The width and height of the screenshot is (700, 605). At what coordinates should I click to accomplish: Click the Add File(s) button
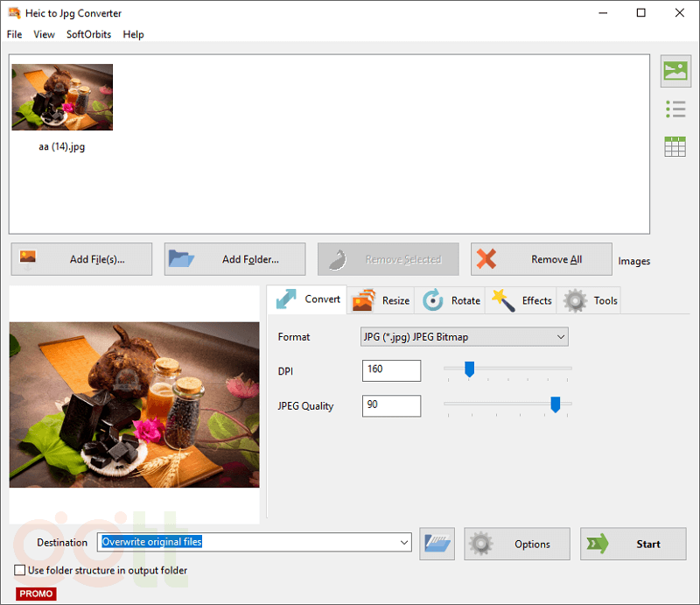(x=81, y=259)
